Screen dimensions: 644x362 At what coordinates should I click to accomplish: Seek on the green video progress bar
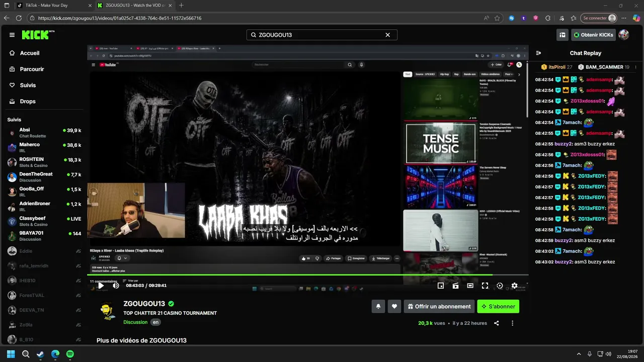308,275
